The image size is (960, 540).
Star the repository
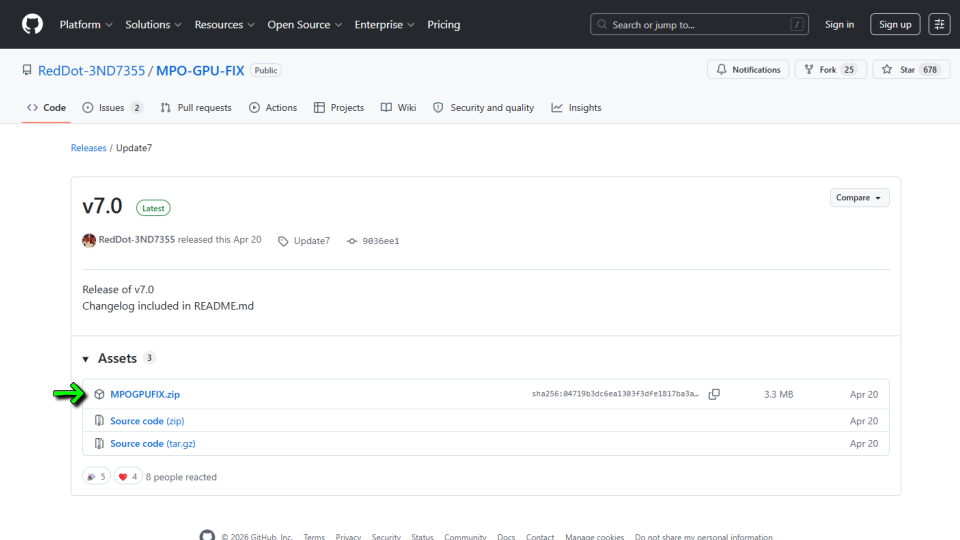(x=911, y=70)
